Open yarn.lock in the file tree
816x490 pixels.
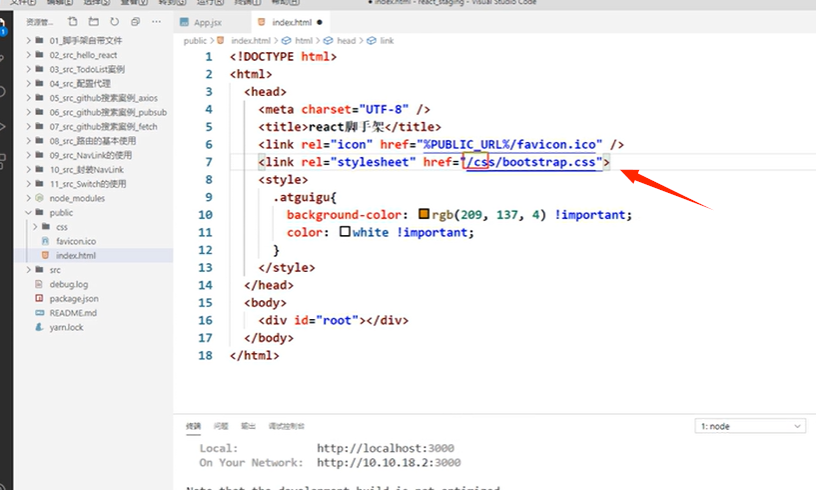[66, 327]
